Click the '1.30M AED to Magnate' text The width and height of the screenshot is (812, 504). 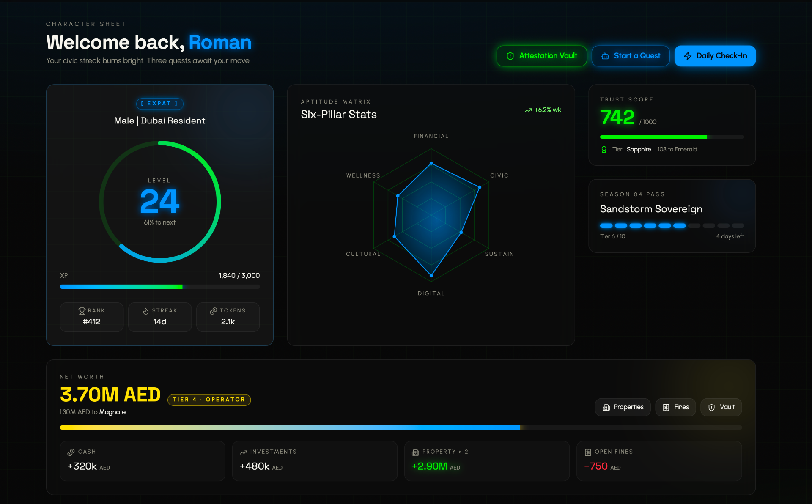tap(93, 412)
